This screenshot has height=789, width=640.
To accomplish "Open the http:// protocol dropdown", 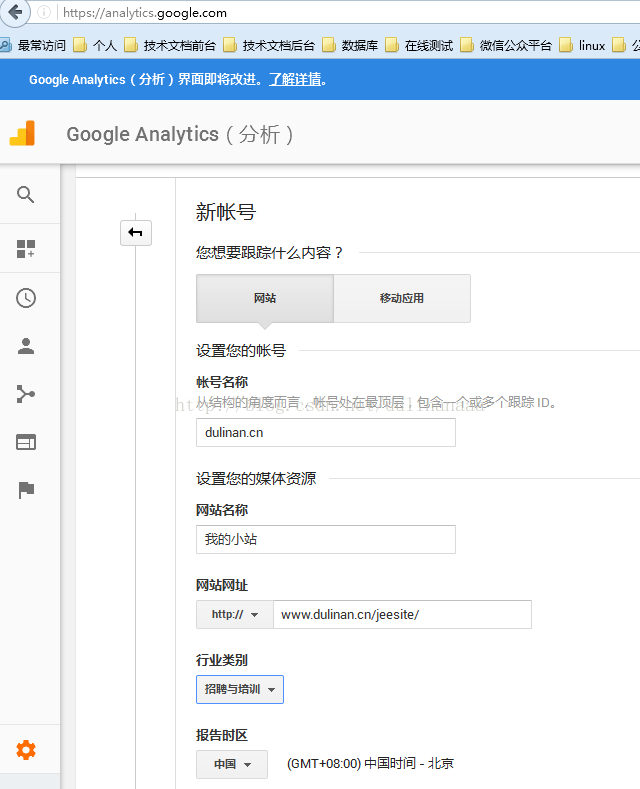I will [235, 614].
